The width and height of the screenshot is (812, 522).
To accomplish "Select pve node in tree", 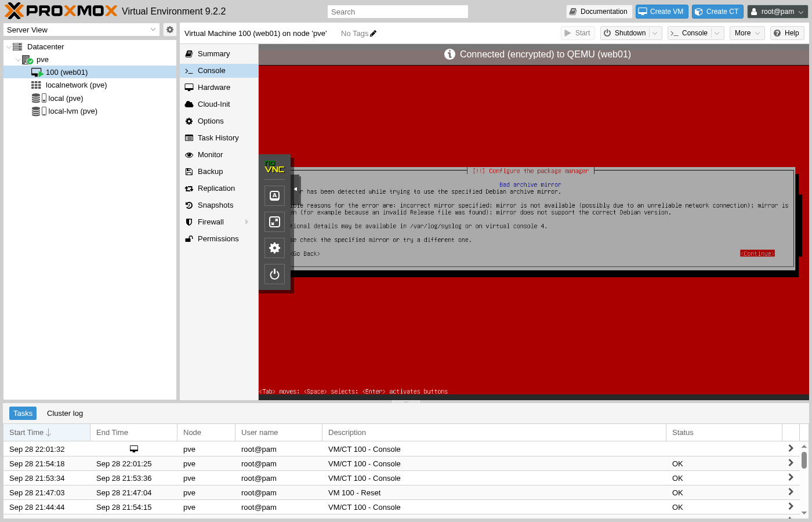I will (x=90, y=60).
